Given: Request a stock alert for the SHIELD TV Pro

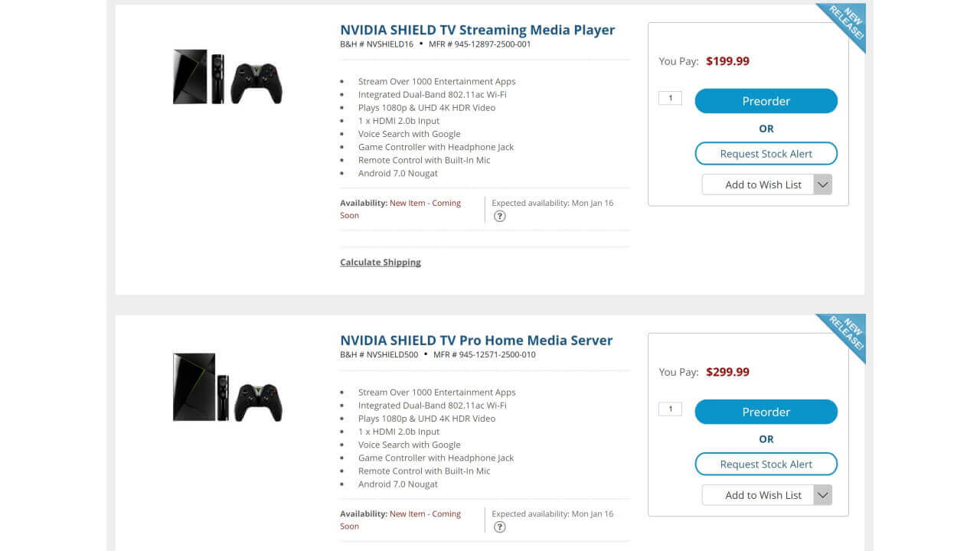Looking at the screenshot, I should coord(766,464).
